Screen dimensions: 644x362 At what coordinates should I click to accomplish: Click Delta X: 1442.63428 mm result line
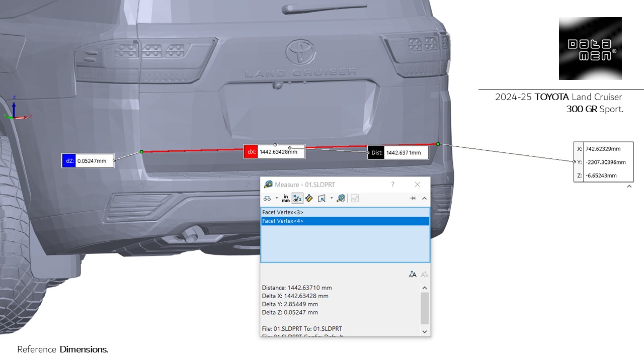295,296
